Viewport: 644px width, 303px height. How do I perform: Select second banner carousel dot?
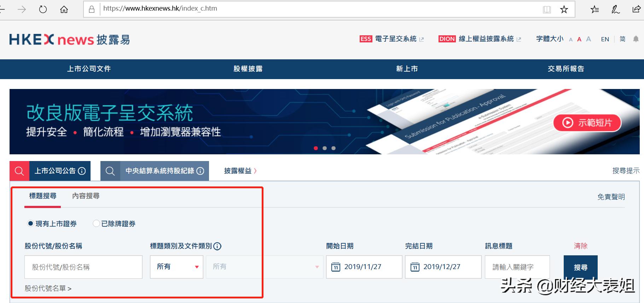pos(325,148)
